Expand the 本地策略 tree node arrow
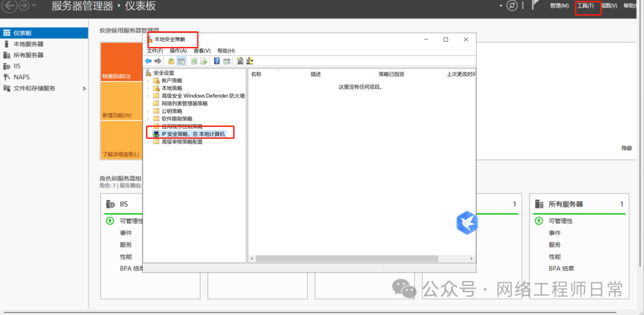 click(148, 88)
